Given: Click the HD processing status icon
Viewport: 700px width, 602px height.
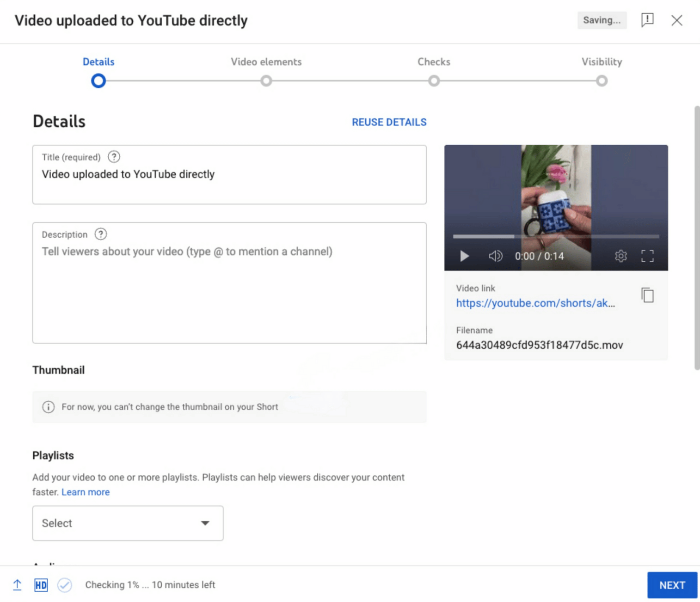Looking at the screenshot, I should pos(41,585).
